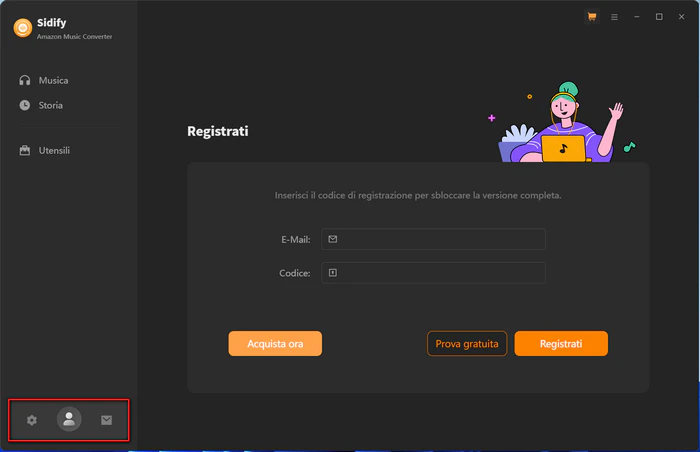This screenshot has width=700, height=452.
Task: Click the 'Amazon Music Converter' subtitle
Action: 75,37
